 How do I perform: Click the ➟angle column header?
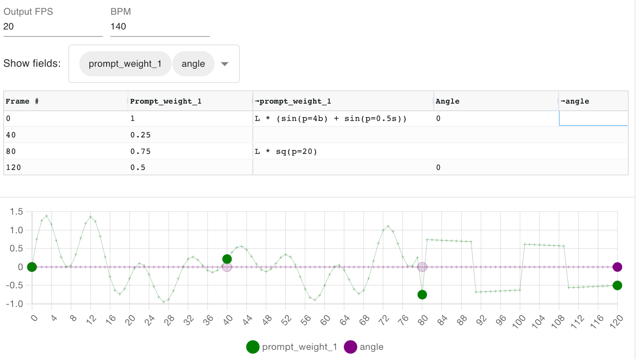click(x=593, y=101)
